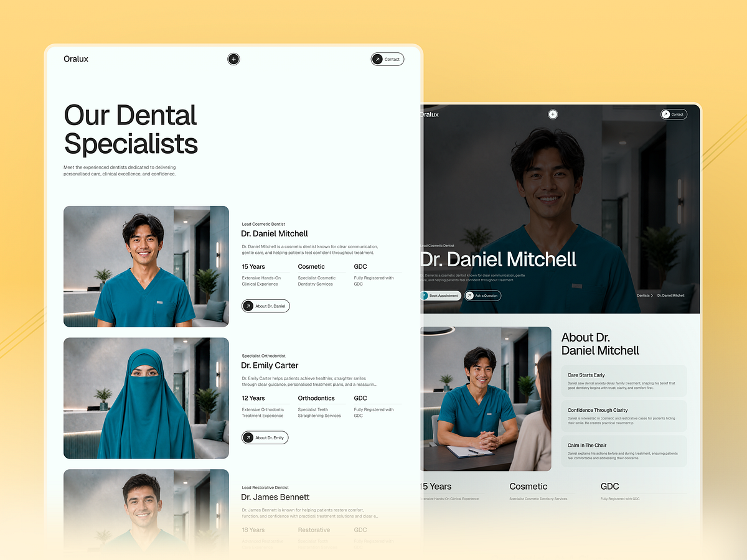Click the Oralux logo on specialists page

[76, 59]
